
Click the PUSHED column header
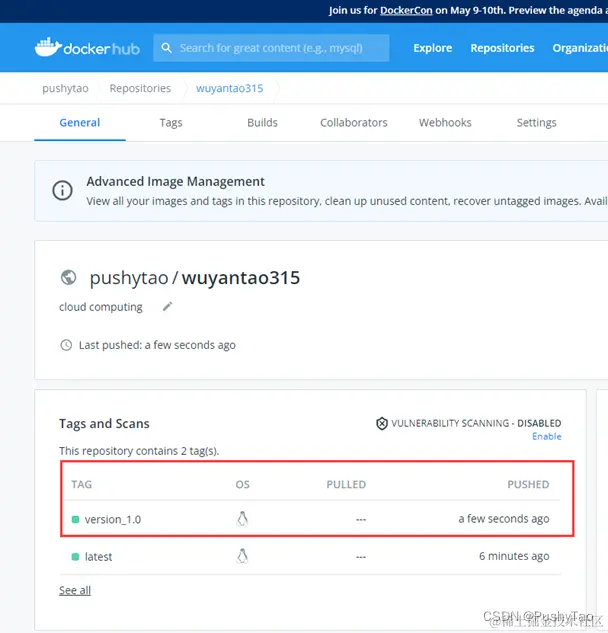(528, 484)
